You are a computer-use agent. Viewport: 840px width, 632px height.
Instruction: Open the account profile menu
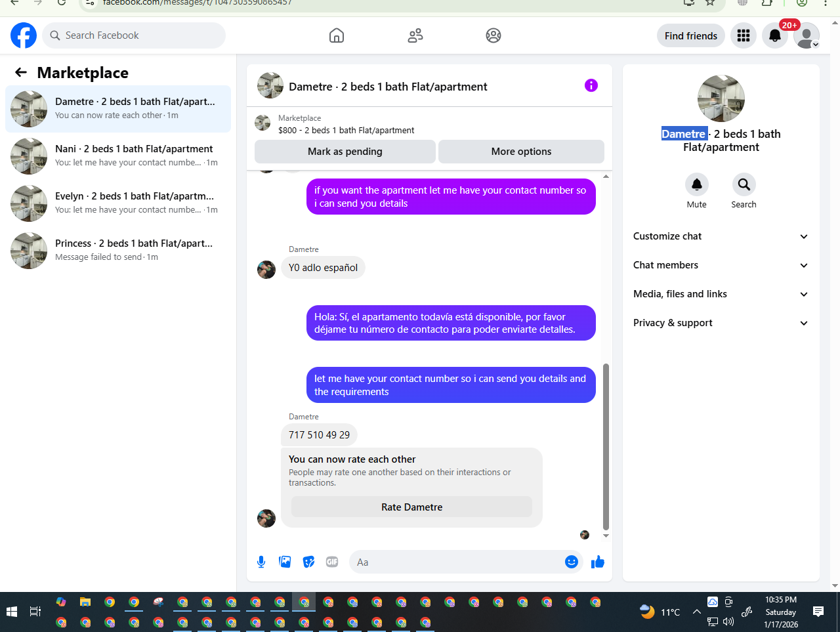click(x=807, y=35)
